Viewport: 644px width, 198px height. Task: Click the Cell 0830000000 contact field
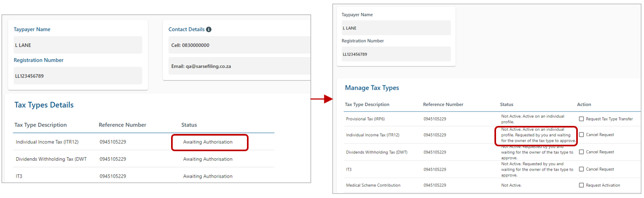[x=239, y=45]
